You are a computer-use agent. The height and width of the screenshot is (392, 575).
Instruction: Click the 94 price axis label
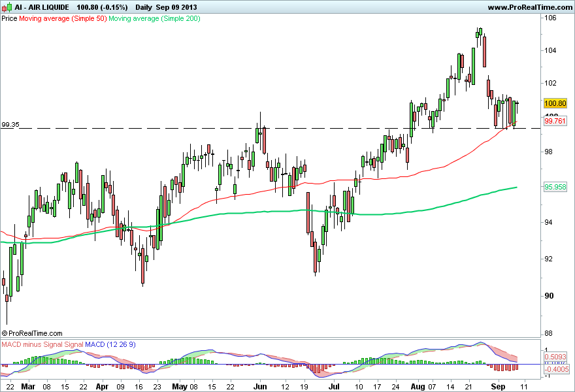548,222
